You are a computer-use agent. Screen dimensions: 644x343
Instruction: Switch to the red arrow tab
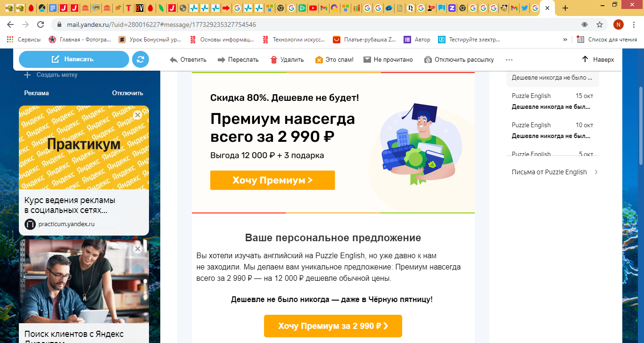pos(226,8)
